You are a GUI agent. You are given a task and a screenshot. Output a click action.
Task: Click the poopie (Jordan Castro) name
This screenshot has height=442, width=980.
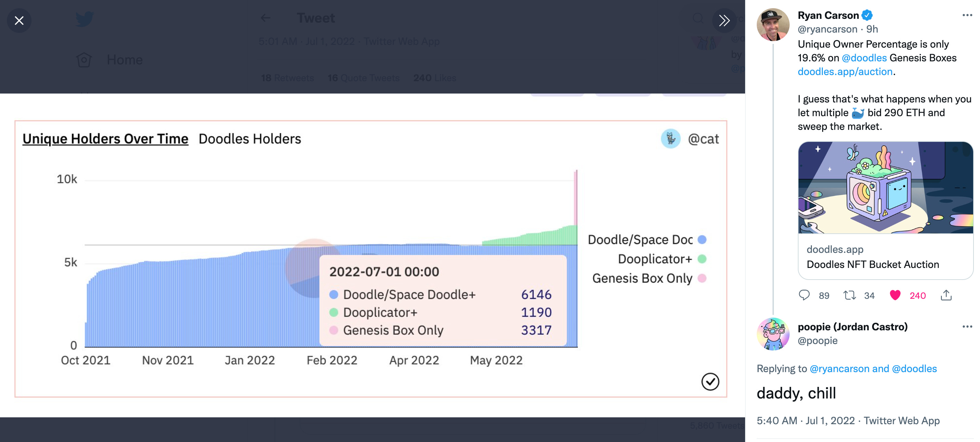[853, 327]
